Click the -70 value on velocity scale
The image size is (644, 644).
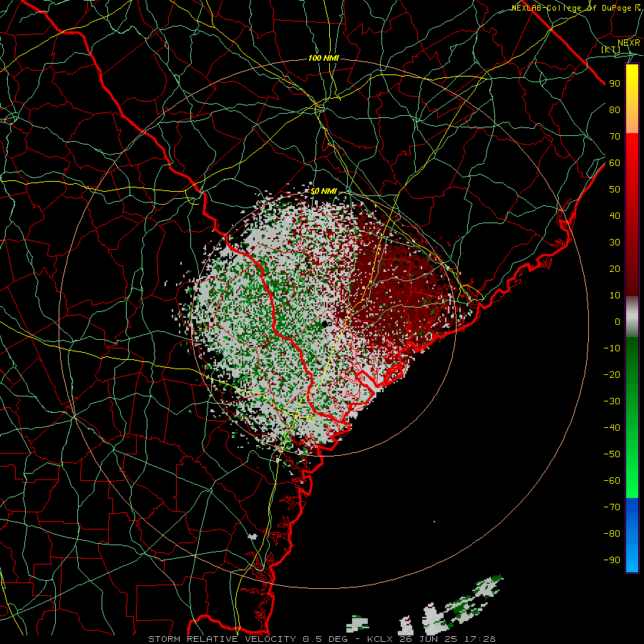coord(612,507)
